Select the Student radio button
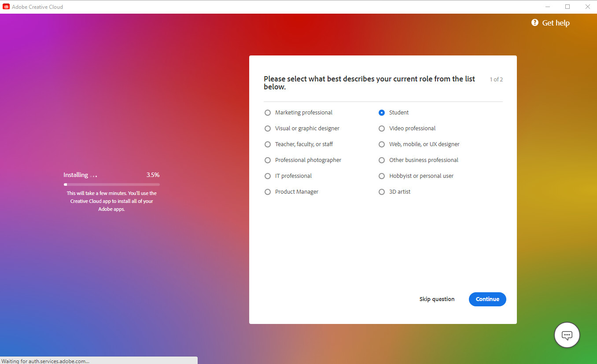 (382, 113)
